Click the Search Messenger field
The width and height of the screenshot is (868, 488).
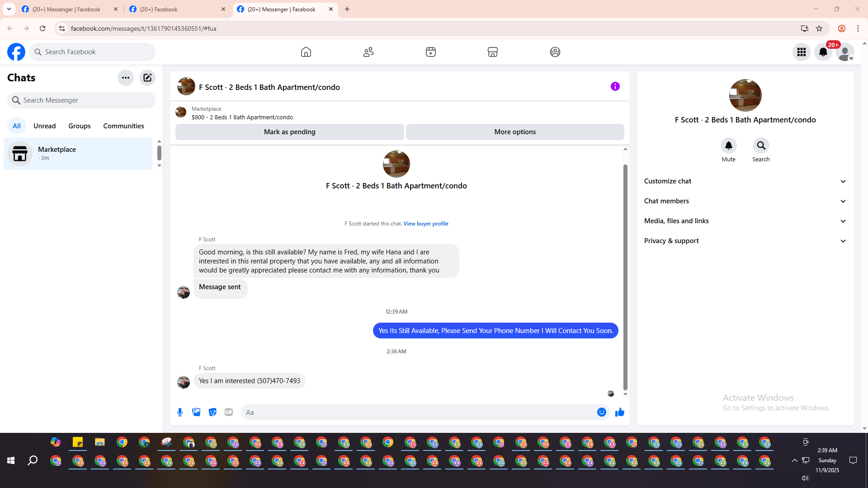pos(81,100)
